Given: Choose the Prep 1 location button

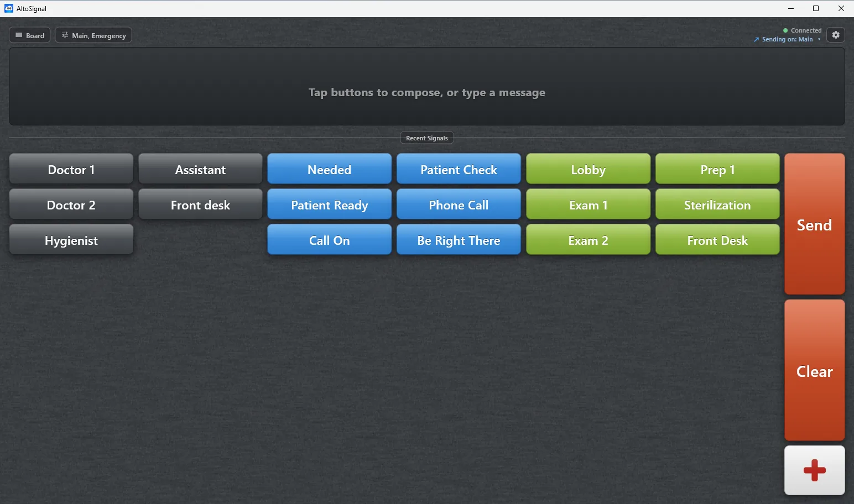Looking at the screenshot, I should [x=718, y=169].
